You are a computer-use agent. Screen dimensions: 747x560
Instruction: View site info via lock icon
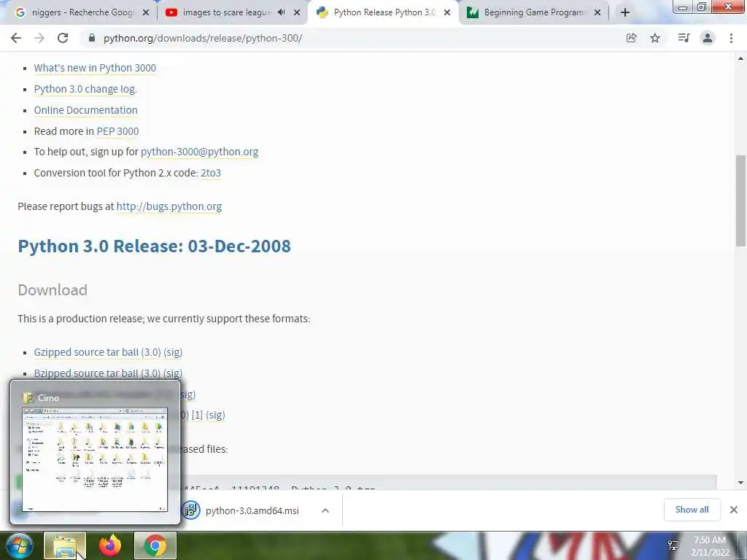click(x=91, y=38)
